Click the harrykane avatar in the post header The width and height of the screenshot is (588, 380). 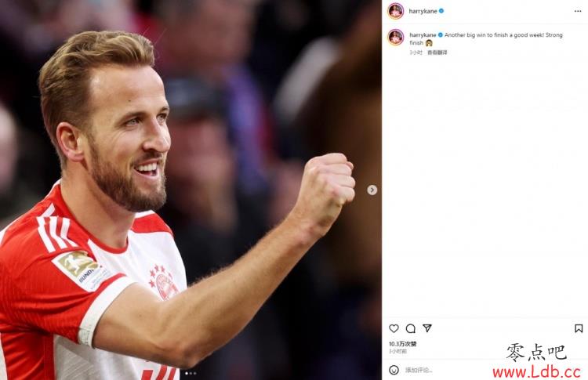tap(396, 11)
